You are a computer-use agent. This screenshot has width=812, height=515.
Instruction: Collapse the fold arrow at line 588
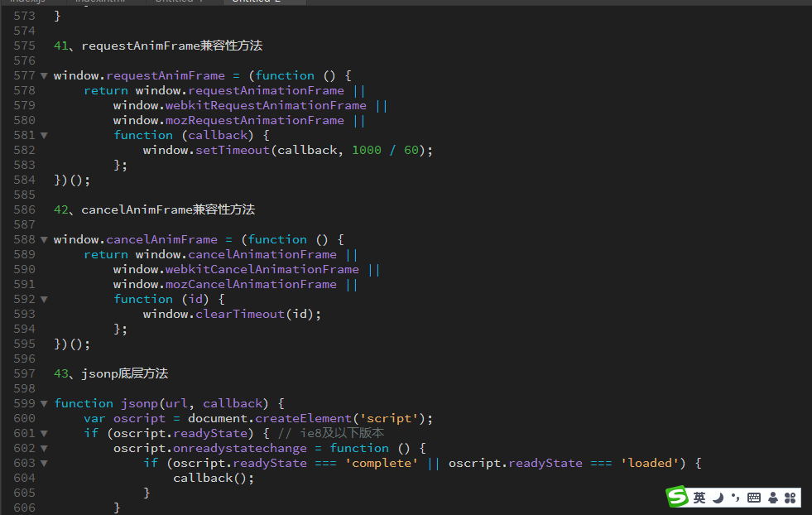coord(44,239)
